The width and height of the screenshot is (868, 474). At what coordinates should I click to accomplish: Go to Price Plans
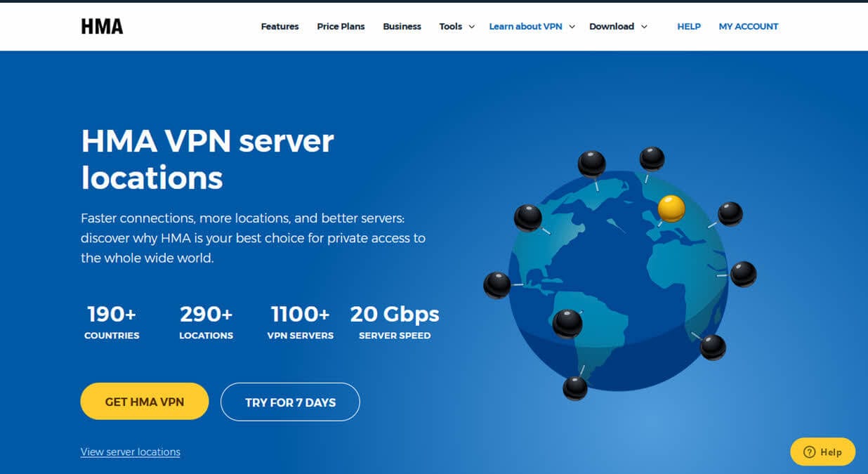tap(341, 27)
